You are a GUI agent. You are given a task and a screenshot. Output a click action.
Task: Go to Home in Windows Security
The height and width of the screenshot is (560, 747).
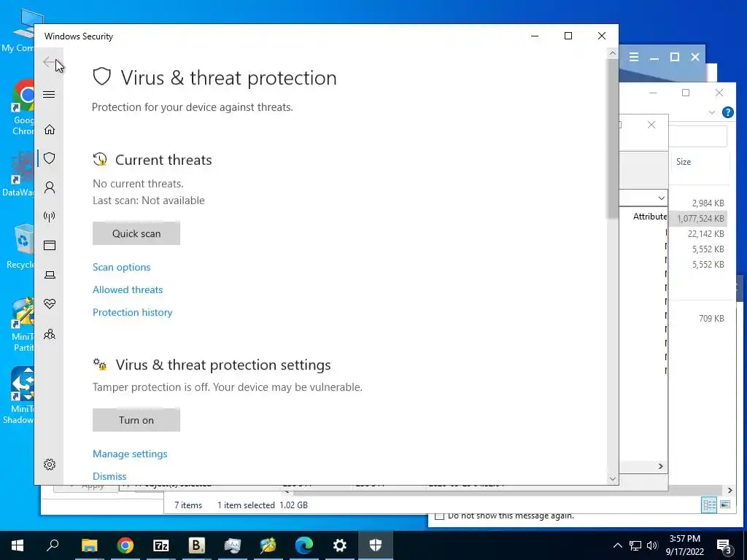49,130
